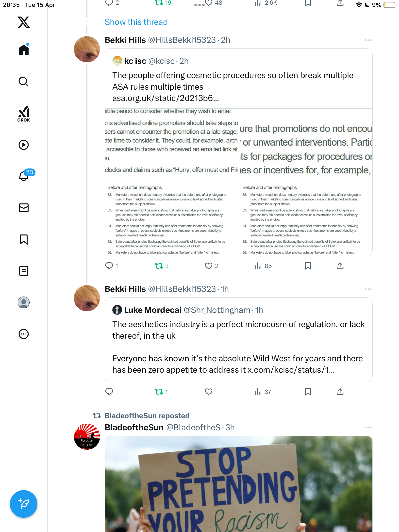Open more options on BladeoftheSun post
The width and height of the screenshot is (399, 532).
click(368, 428)
